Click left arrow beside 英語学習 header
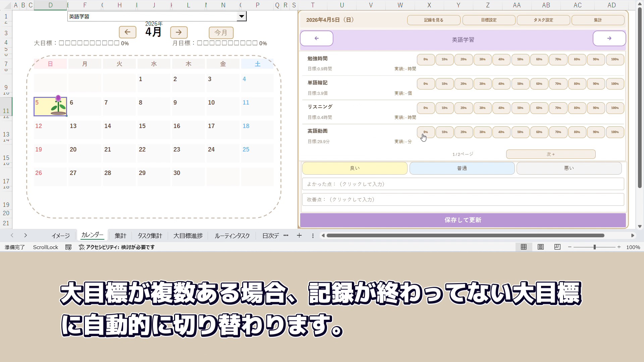644x362 pixels. pos(316,39)
